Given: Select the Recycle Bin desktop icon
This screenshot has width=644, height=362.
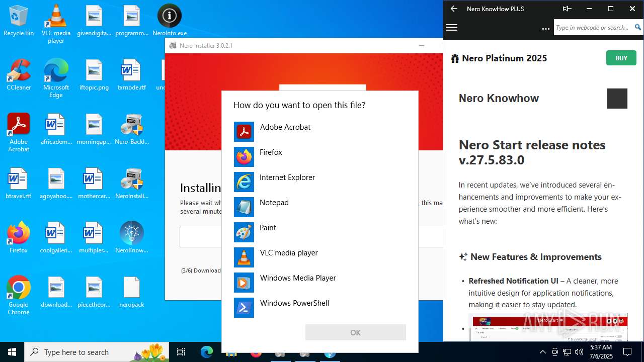Looking at the screenshot, I should pyautogui.click(x=19, y=21).
